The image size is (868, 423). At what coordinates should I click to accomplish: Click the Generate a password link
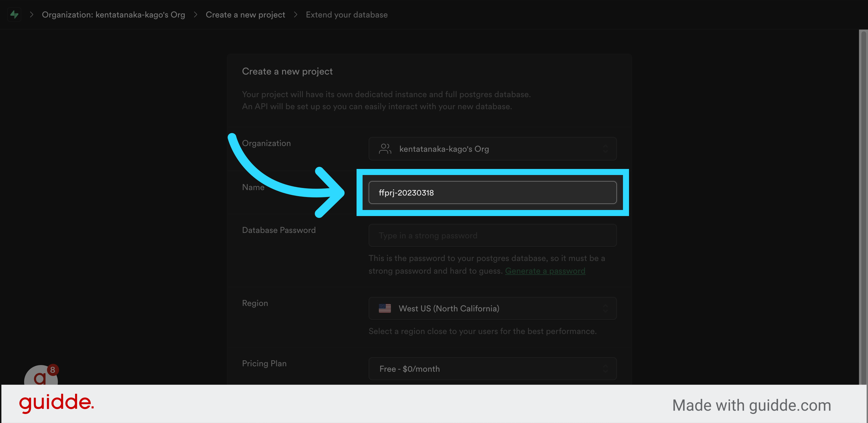pos(545,271)
